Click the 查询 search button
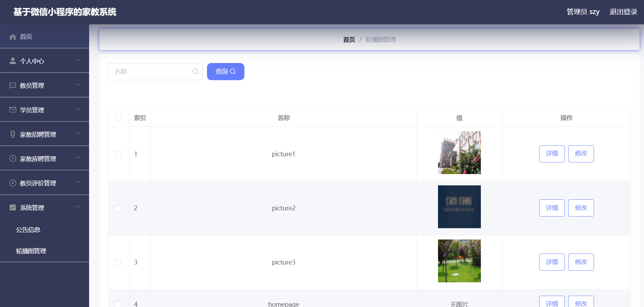 pos(226,72)
